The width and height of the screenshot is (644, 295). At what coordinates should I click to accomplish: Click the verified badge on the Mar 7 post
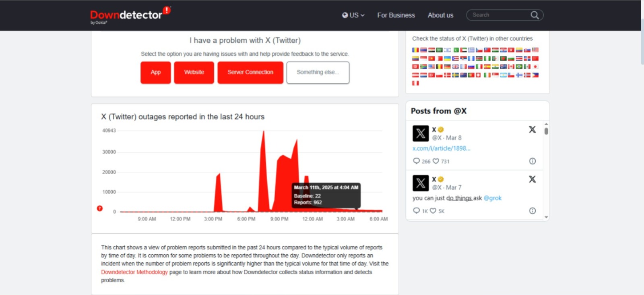441,179
